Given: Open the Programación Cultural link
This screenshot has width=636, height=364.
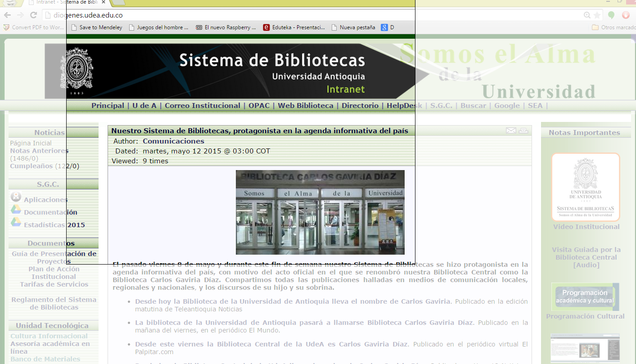Looking at the screenshot, I should click(585, 316).
